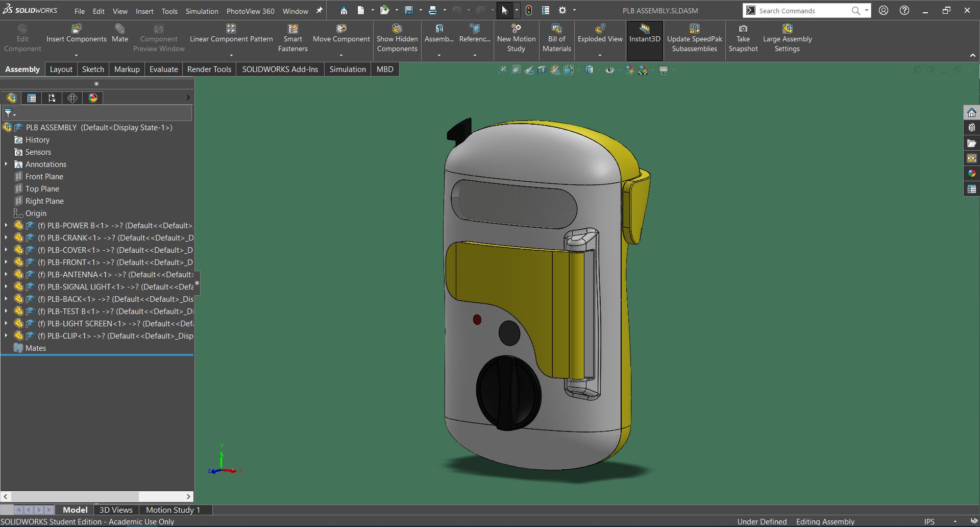The image size is (980, 527).
Task: Open ConfigurationManager tab icon
Action: click(x=52, y=98)
